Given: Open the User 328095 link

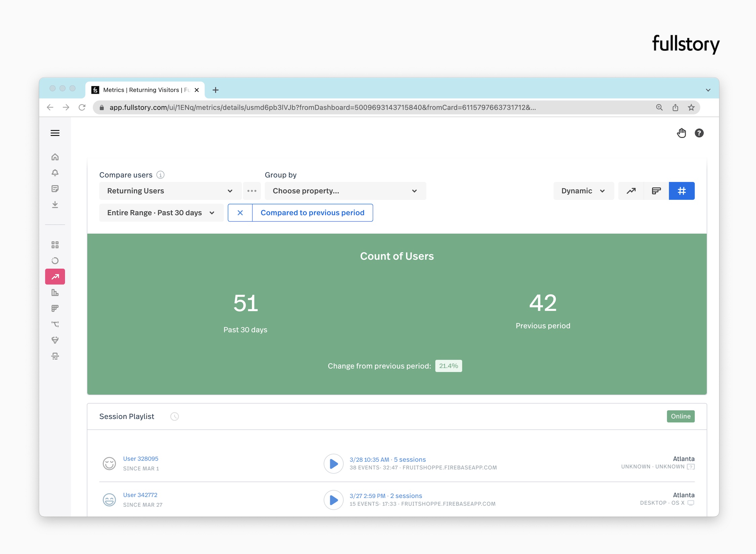Looking at the screenshot, I should click(x=141, y=459).
